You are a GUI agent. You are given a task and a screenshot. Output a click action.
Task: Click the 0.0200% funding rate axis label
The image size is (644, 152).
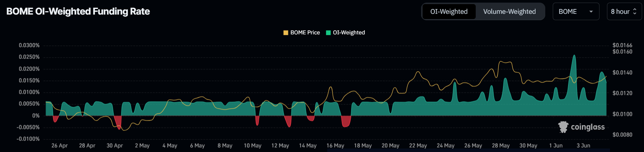tap(29, 69)
